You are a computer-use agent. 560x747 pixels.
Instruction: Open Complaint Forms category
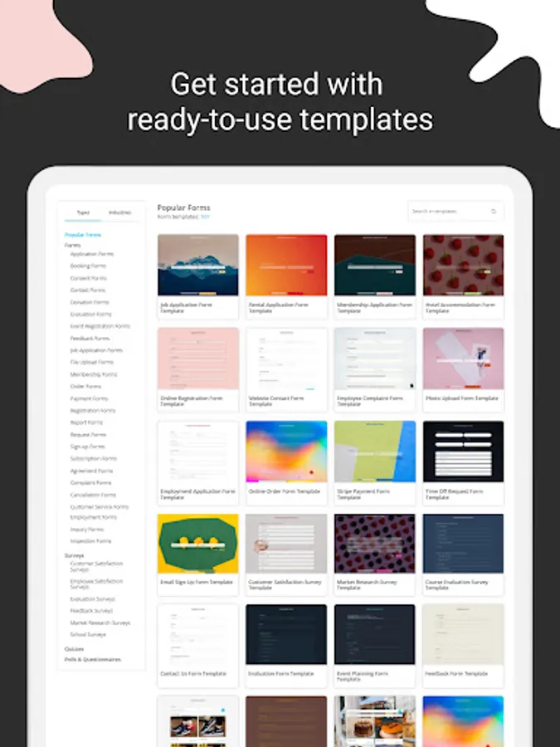click(x=90, y=482)
